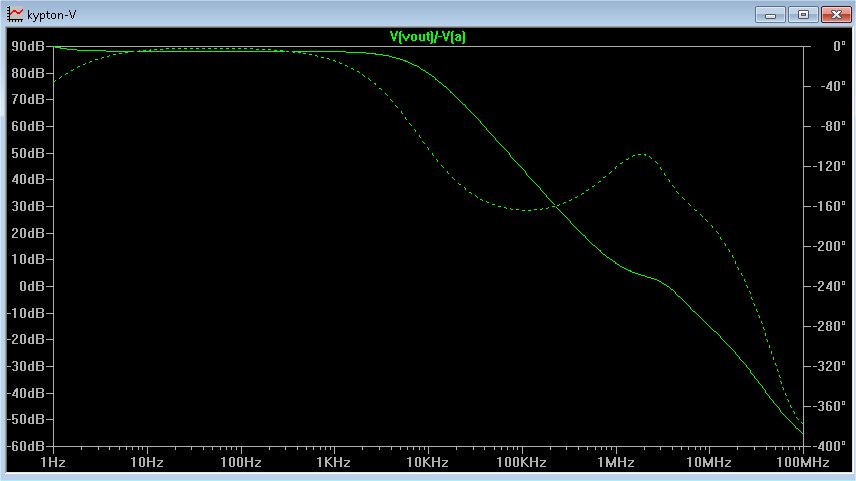Screen dimensions: 856x481
Task: Click the 0dB magnitude axis label
Action: click(32, 286)
